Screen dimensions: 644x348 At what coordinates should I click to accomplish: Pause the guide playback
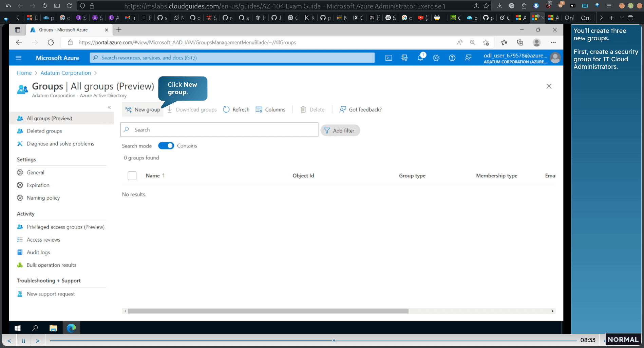(23, 341)
